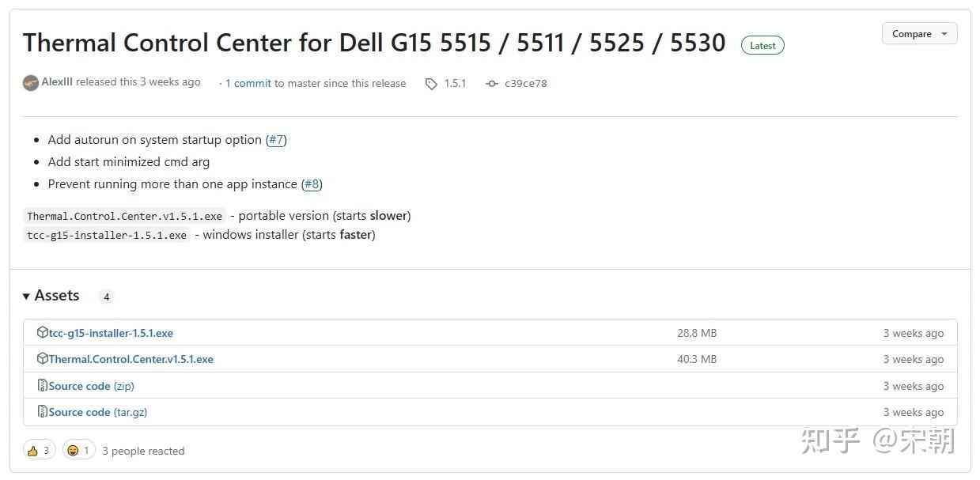980x480 pixels.
Task: Click package icon for Thermal.Control.Center.v1.5.1.exe
Action: [43, 359]
